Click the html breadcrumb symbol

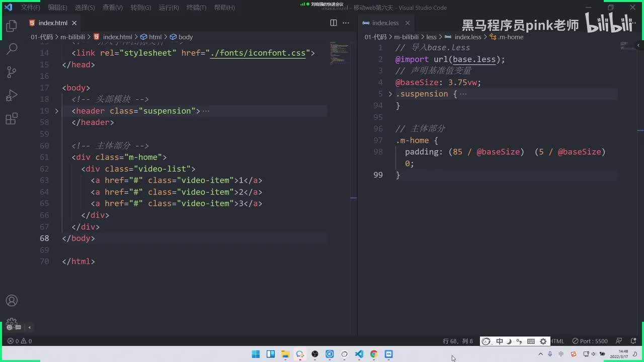point(151,37)
